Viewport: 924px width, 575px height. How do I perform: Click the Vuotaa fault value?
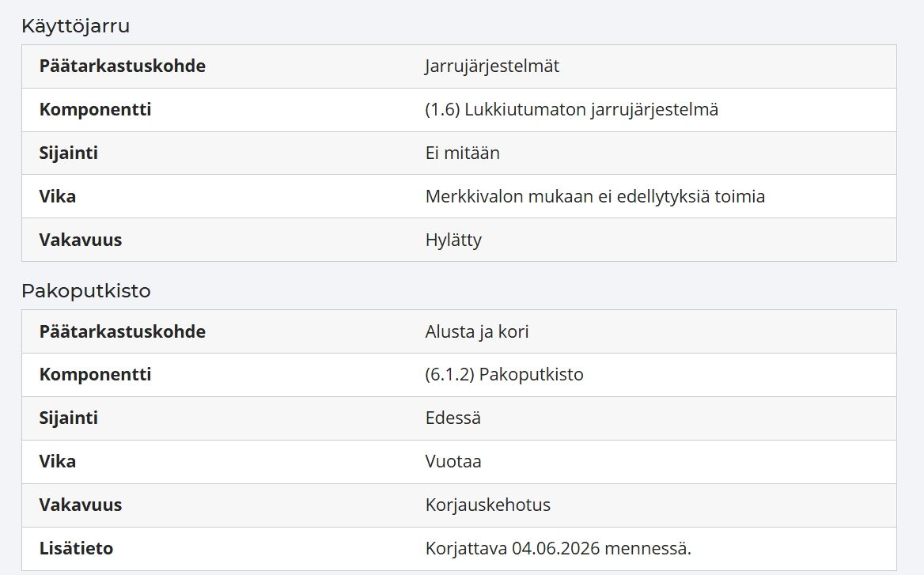[x=453, y=462]
